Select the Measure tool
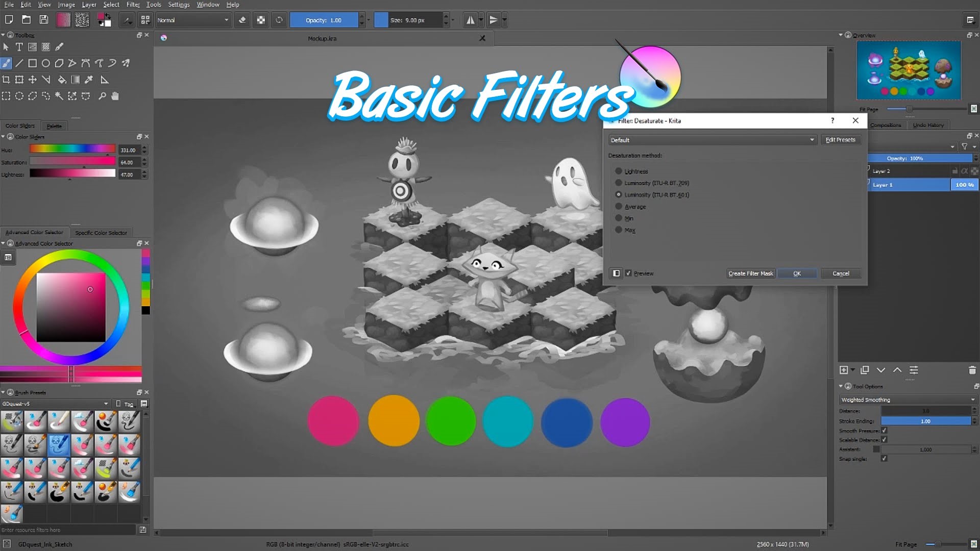This screenshot has width=980, height=551. tap(104, 80)
